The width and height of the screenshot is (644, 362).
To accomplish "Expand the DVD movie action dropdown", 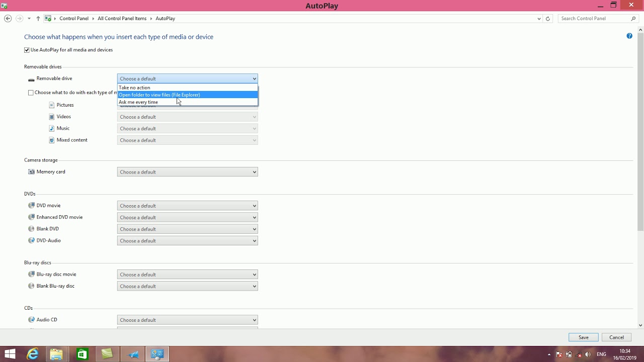I will tap(187, 206).
